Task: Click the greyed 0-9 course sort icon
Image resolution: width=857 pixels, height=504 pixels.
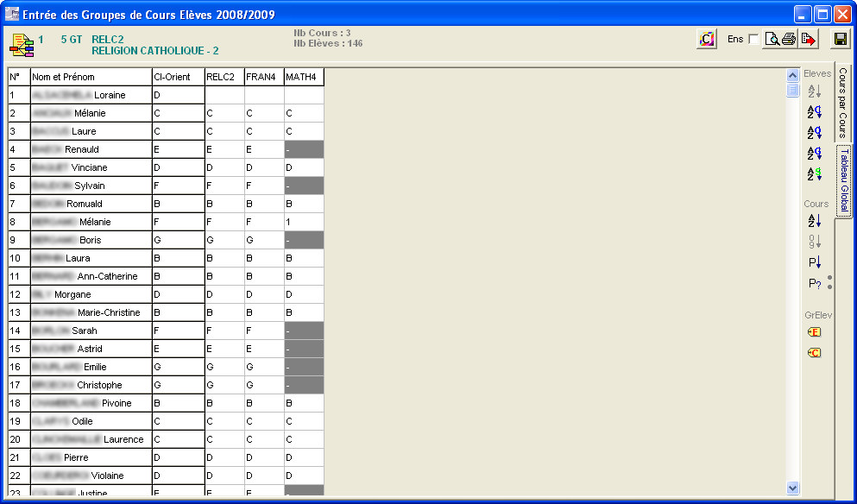Action: coord(815,242)
